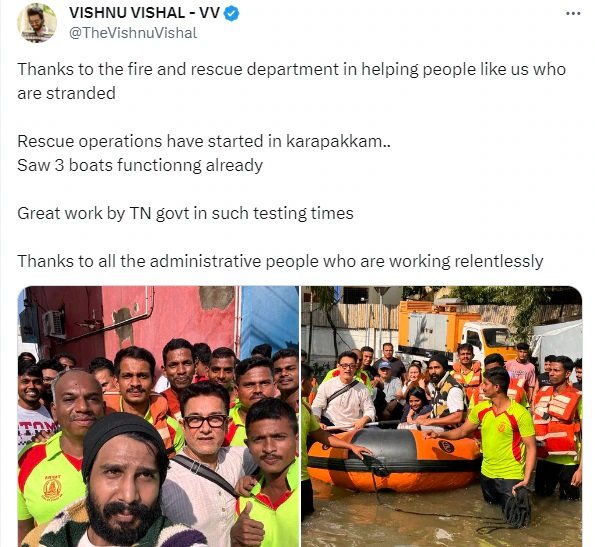Click the blue verified badge

coord(231,14)
